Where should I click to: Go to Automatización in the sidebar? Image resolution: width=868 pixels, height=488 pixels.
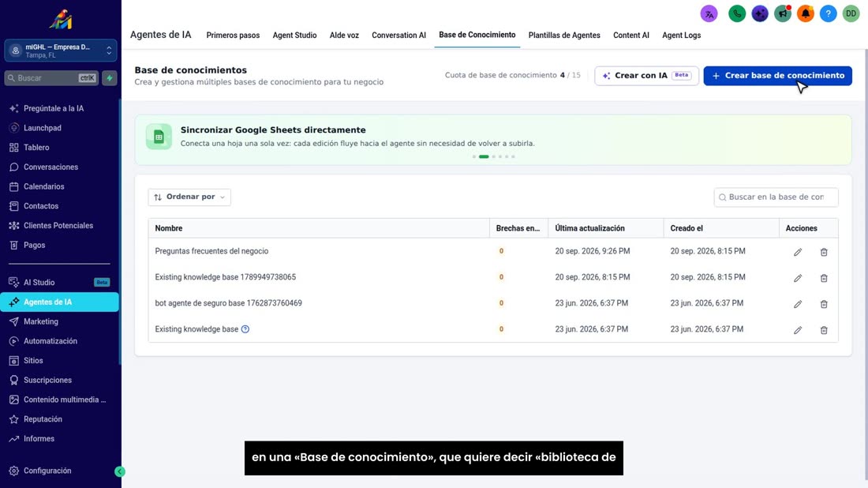pos(51,341)
